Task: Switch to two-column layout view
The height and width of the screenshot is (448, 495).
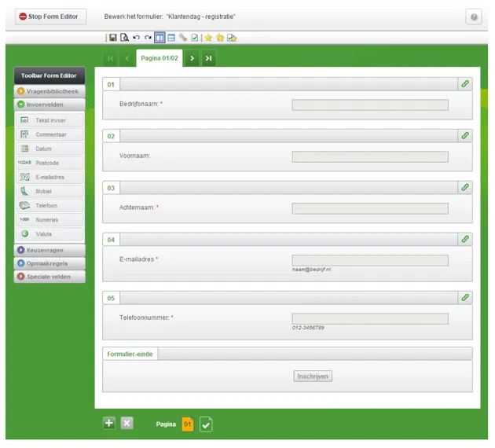Action: [159, 38]
